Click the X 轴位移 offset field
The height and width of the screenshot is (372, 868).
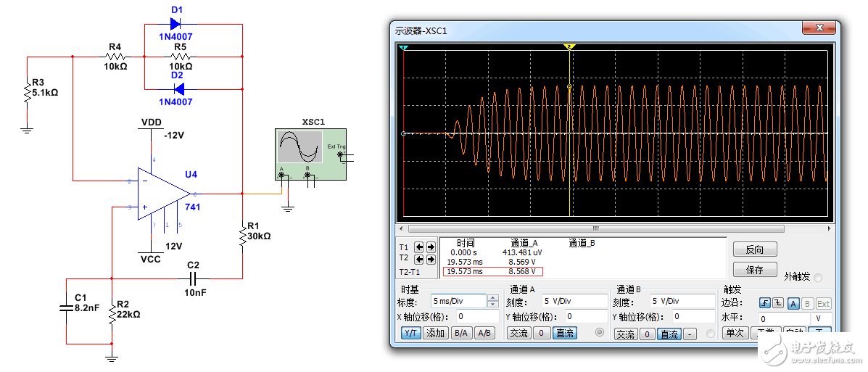(477, 317)
